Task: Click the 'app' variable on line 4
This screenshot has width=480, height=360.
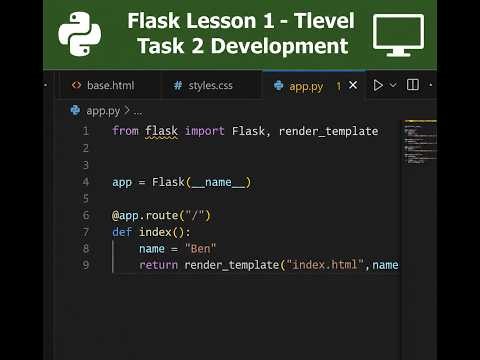Action: click(x=122, y=183)
